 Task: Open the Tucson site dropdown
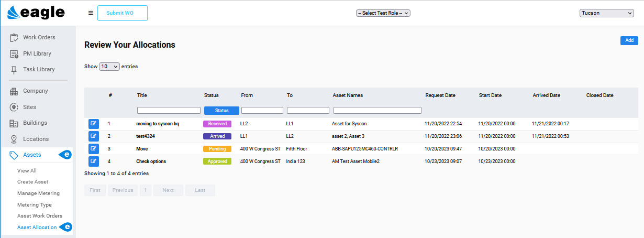point(607,13)
